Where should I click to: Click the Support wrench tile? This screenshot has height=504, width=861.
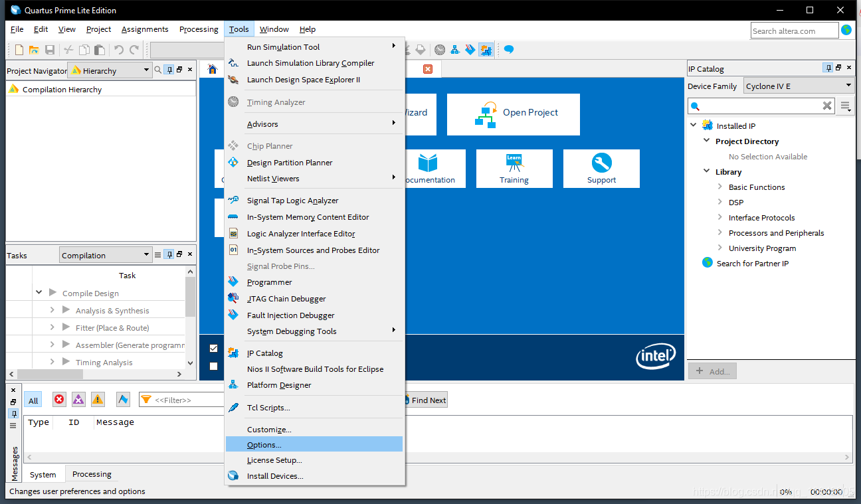tap(601, 169)
